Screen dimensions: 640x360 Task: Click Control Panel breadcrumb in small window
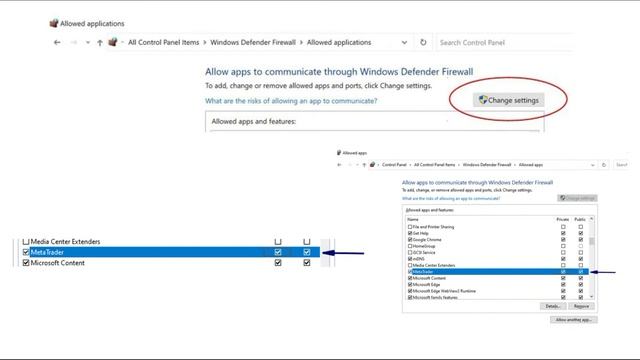(394, 165)
